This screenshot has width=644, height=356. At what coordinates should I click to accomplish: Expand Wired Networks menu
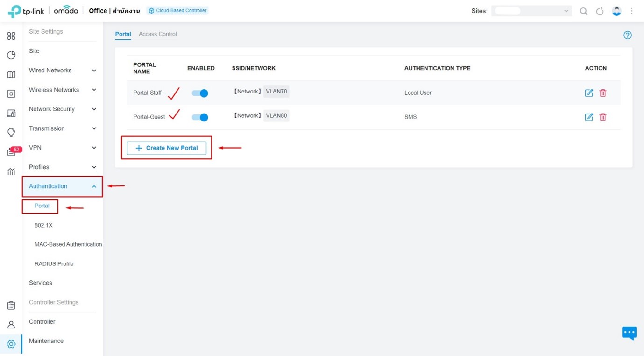62,71
